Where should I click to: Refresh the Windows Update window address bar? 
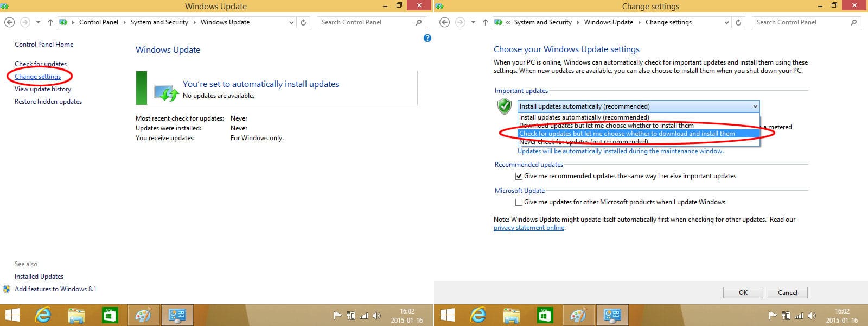pos(304,22)
